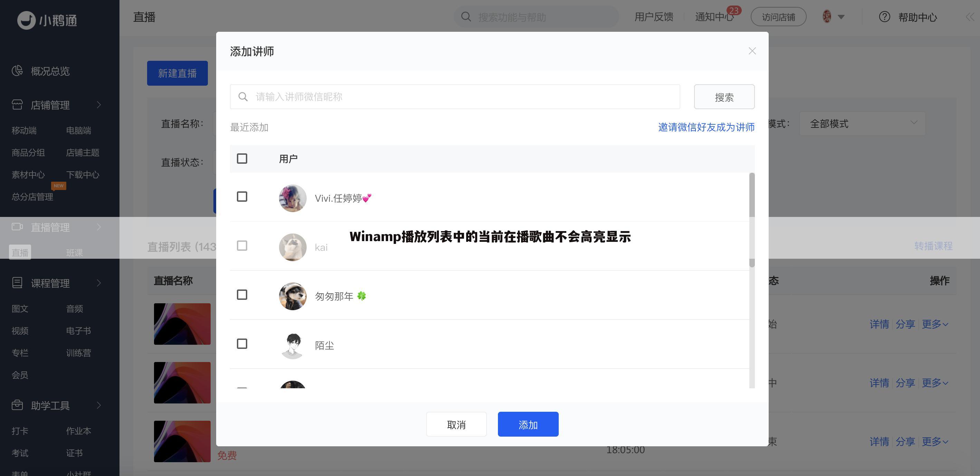The image size is (980, 476).
Task: Click 匆匆那年 dog avatar
Action: pyautogui.click(x=292, y=296)
